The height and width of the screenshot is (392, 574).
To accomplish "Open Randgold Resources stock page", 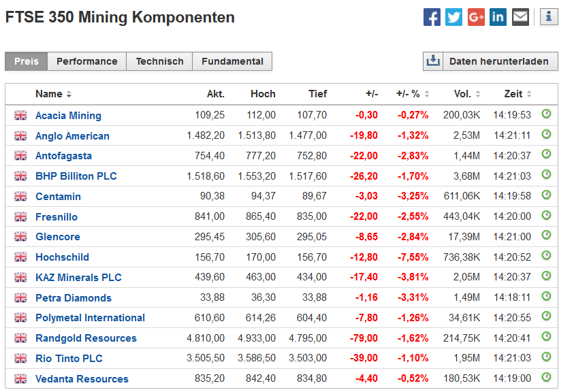I will pyautogui.click(x=86, y=338).
